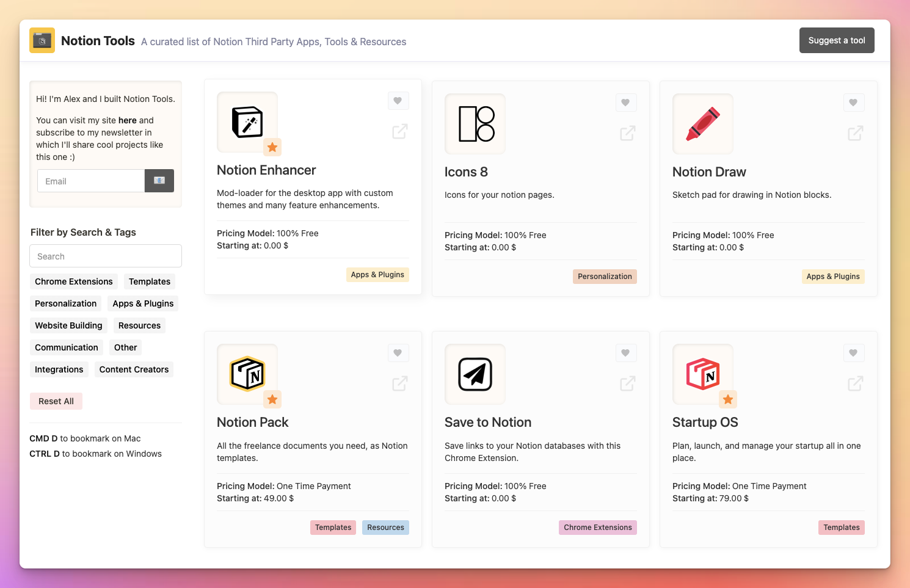The height and width of the screenshot is (588, 910).
Task: Click the Suggest a tool button
Action: [836, 40]
